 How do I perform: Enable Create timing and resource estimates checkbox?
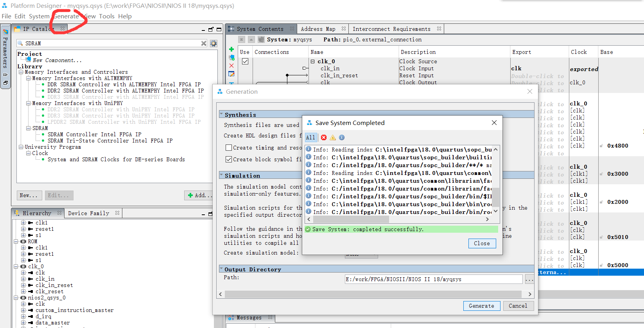(x=229, y=148)
